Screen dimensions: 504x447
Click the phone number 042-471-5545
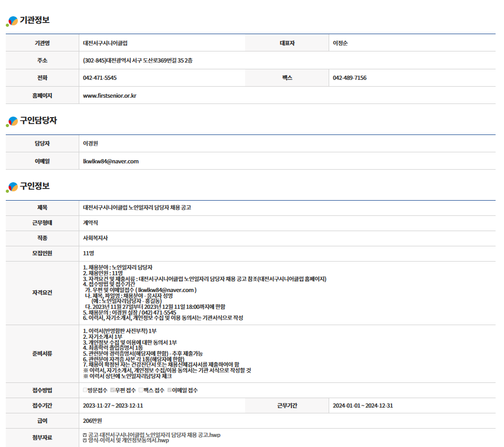click(100, 78)
